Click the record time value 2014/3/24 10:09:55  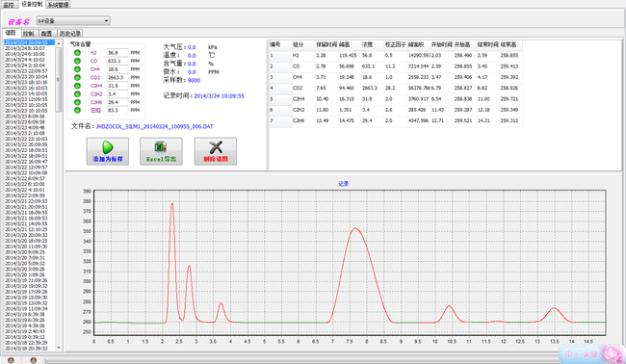[x=219, y=95]
